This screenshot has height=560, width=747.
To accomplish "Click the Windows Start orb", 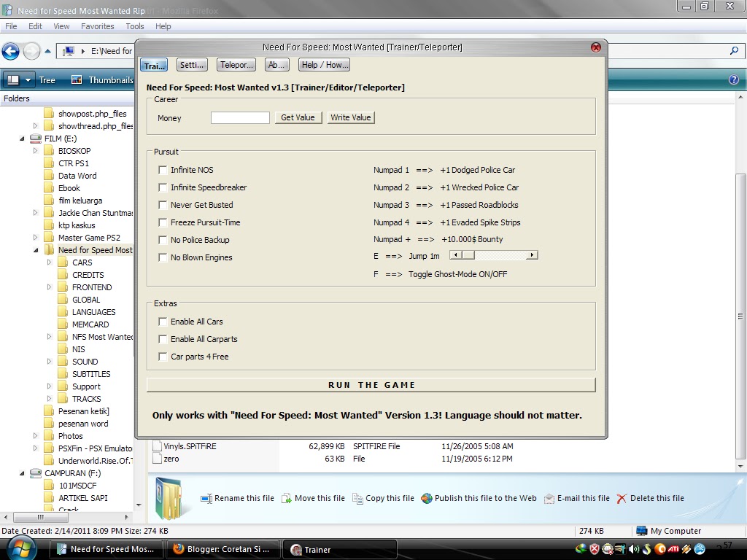I will [x=21, y=550].
